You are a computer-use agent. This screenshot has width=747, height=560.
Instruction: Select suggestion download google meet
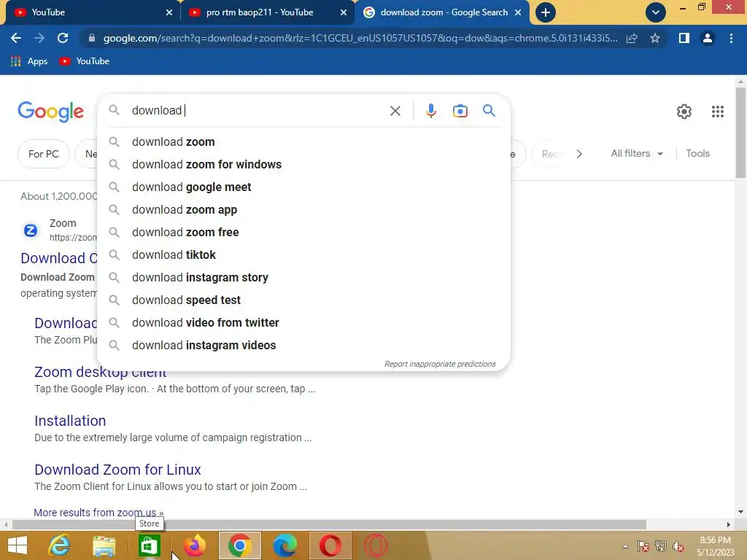[303, 187]
